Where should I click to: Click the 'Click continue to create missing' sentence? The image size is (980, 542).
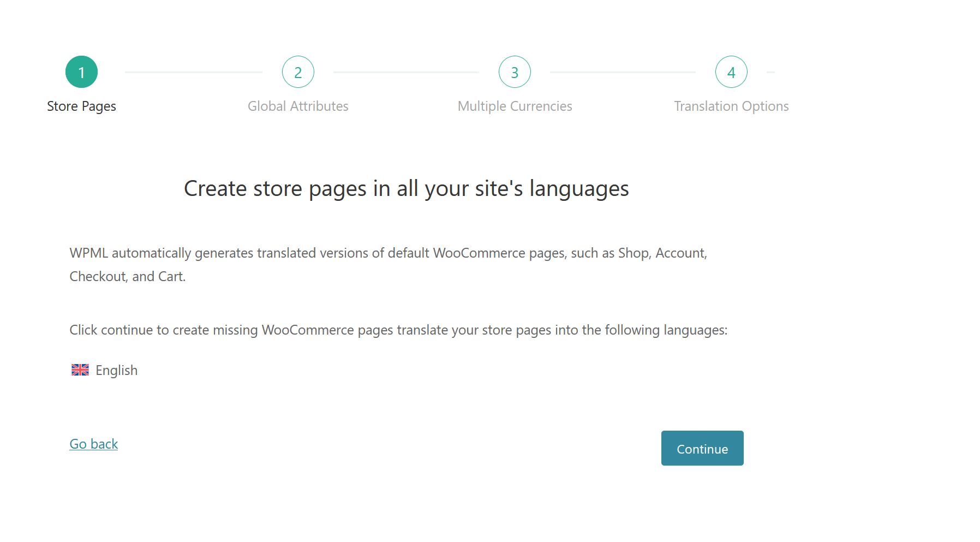[398, 330]
